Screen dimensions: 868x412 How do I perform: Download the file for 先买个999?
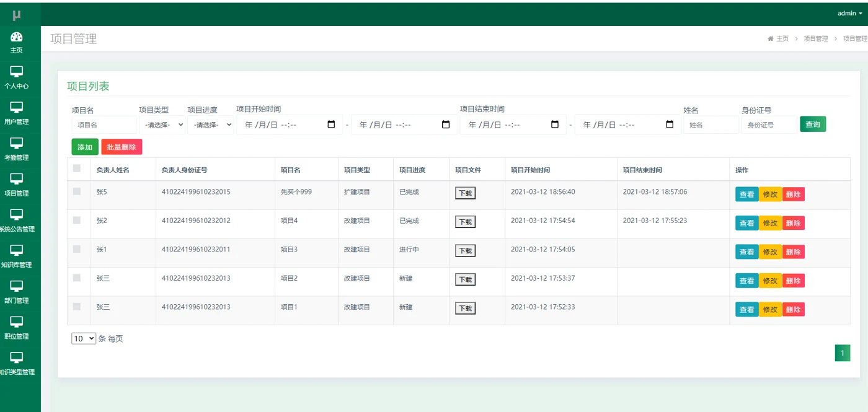click(x=465, y=193)
